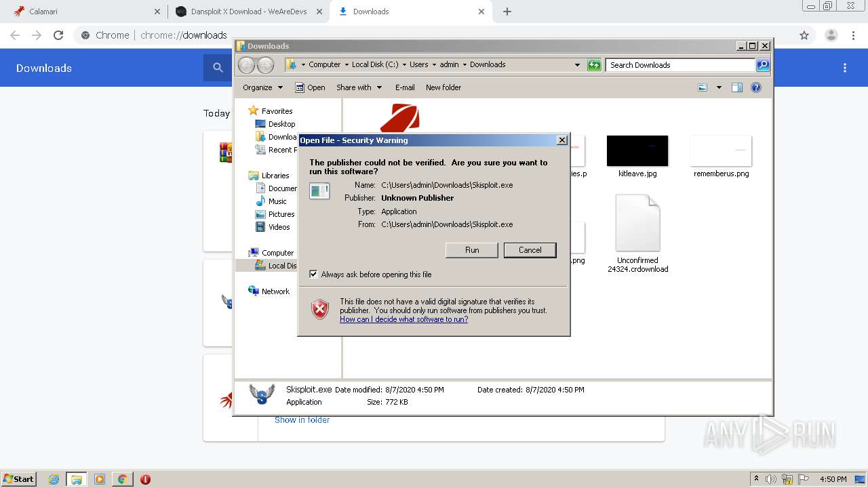Select Videos library in the navigation pane
Image resolution: width=868 pixels, height=488 pixels.
coord(279,227)
